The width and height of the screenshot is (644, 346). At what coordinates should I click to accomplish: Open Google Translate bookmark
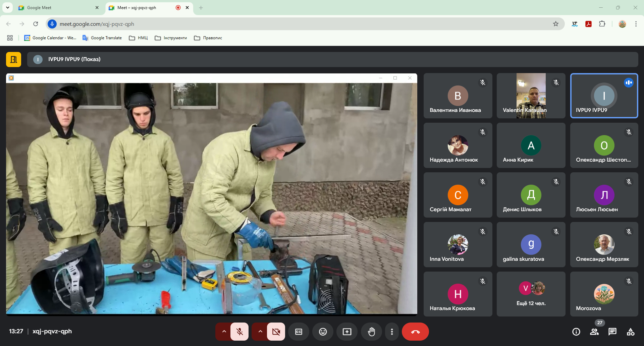coord(102,38)
